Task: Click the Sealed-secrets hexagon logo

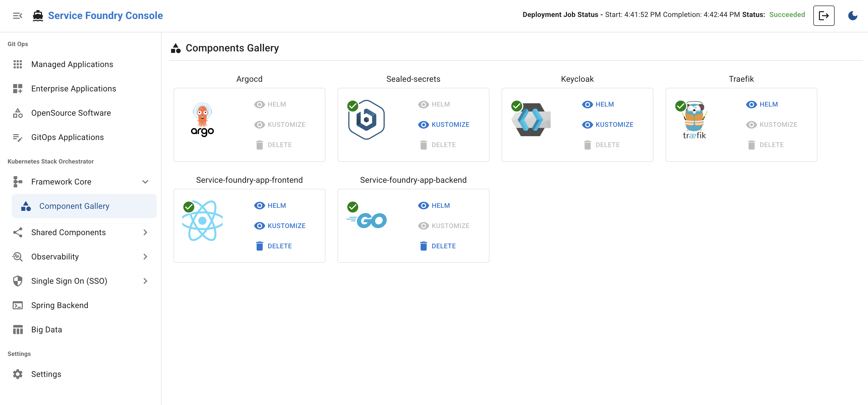Action: pos(366,120)
